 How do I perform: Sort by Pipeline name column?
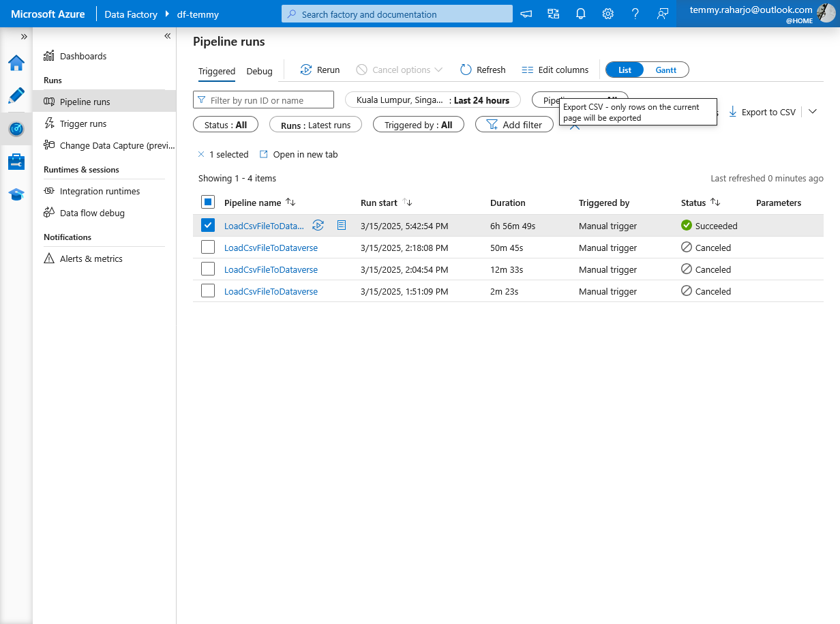click(260, 203)
